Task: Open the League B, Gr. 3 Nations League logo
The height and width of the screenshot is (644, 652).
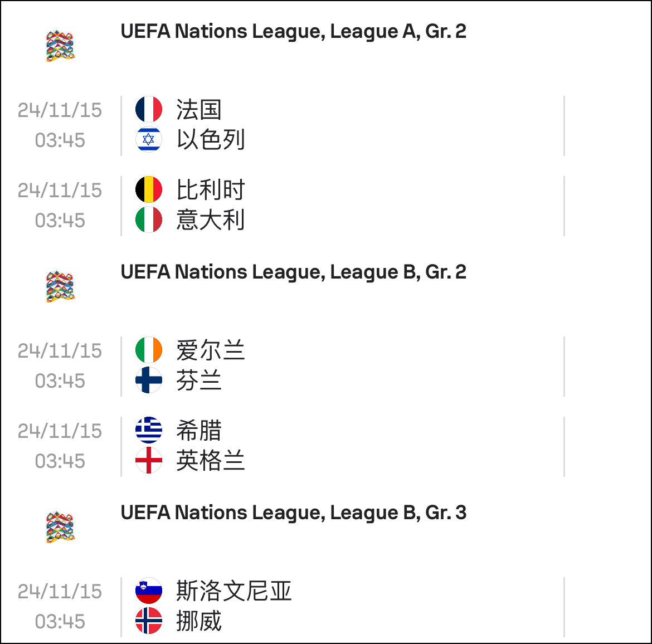Action: [x=61, y=527]
